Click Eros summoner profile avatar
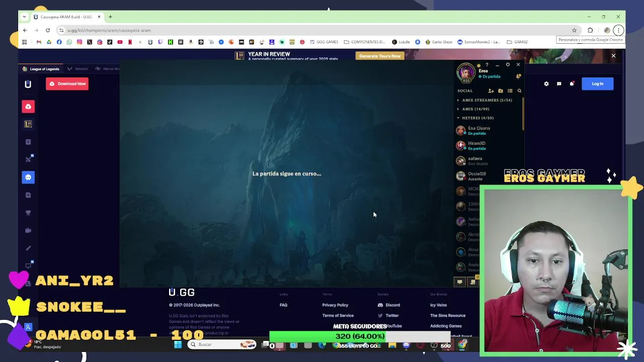This screenshot has width=644, height=362. [466, 72]
